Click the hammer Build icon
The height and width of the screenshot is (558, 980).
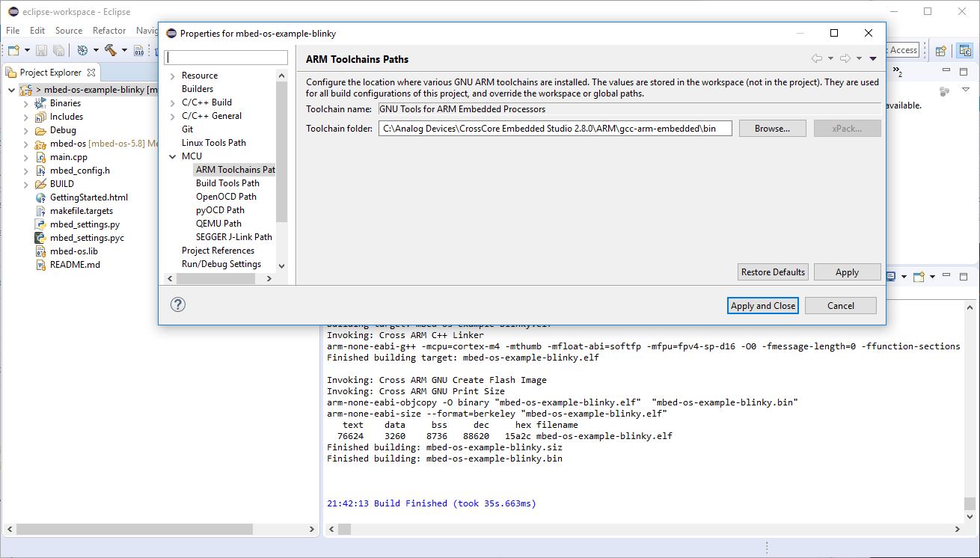(x=111, y=50)
